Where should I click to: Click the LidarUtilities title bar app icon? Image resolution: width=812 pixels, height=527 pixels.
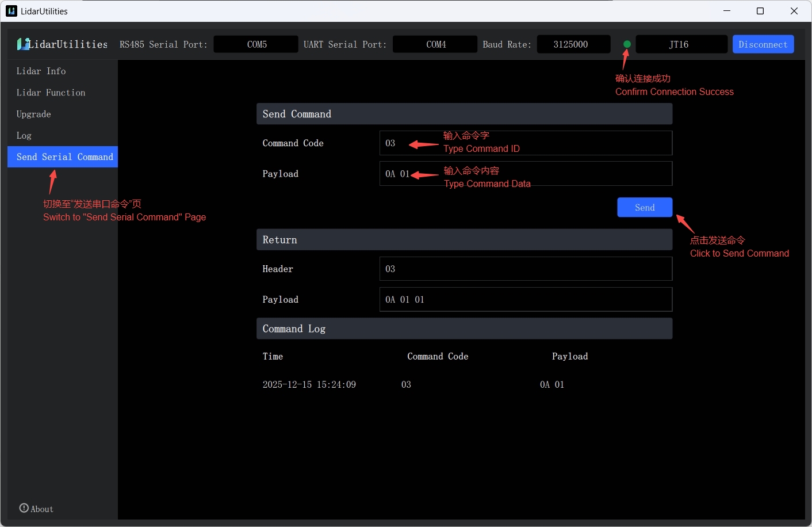[x=11, y=10]
